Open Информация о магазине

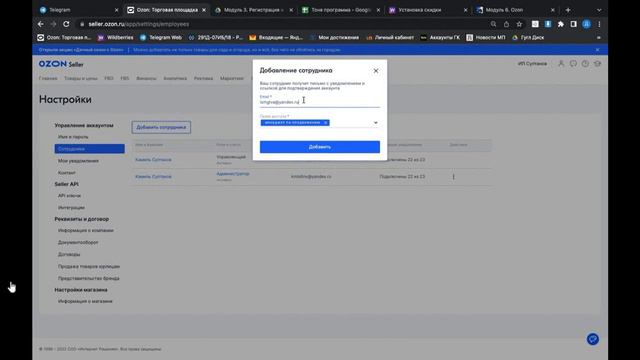[85, 301]
